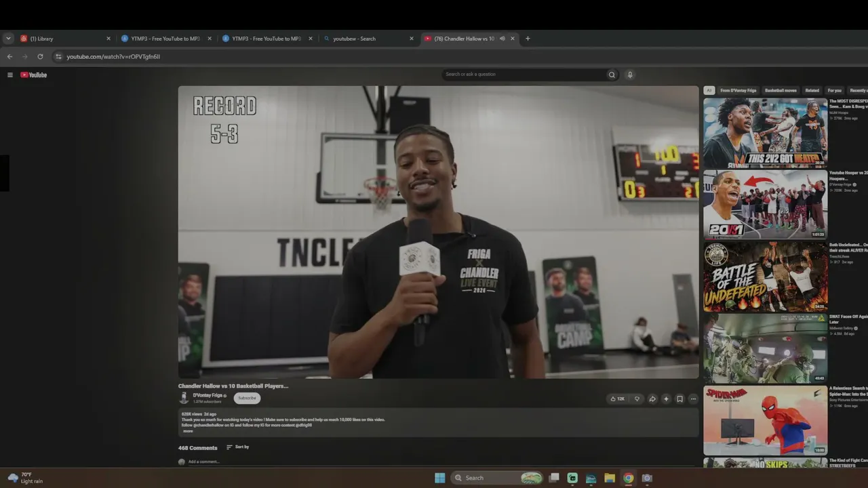Click the 468 Comments heading
The height and width of the screenshot is (488, 868).
(198, 448)
